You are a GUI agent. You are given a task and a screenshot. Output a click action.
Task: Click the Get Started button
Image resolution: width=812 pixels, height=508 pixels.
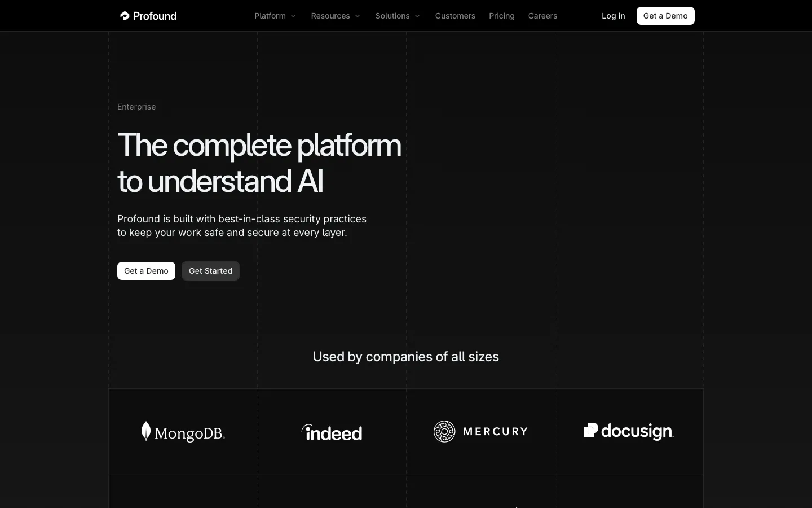tap(210, 271)
